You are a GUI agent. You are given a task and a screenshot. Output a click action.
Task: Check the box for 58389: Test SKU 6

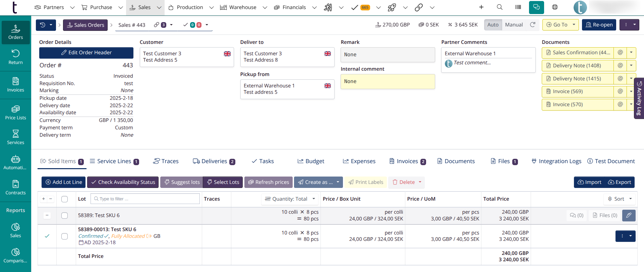[65, 215]
